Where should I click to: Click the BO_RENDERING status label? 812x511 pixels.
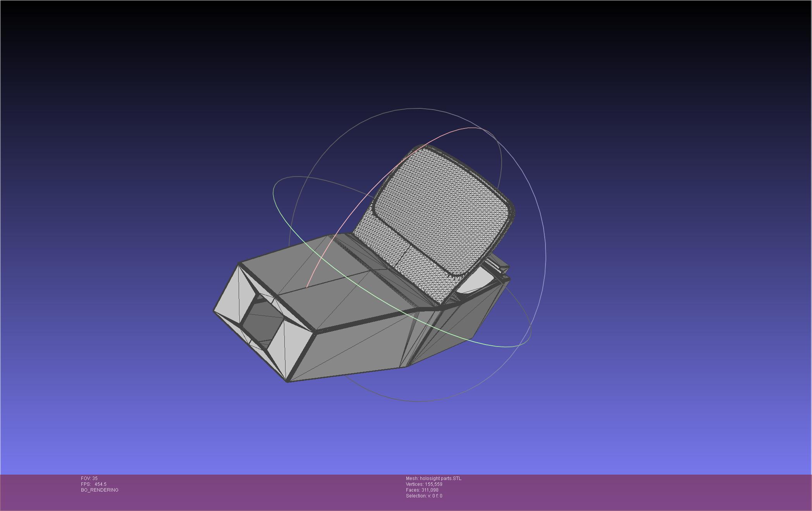click(x=100, y=490)
